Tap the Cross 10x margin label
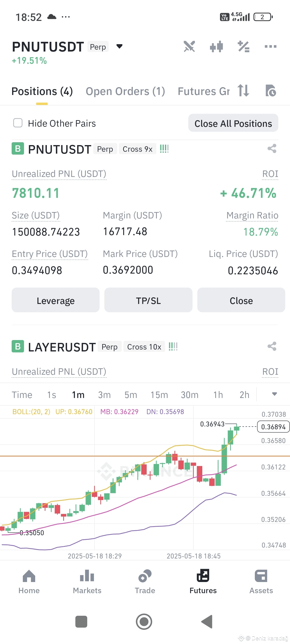This screenshot has height=644, width=290. pos(144,346)
